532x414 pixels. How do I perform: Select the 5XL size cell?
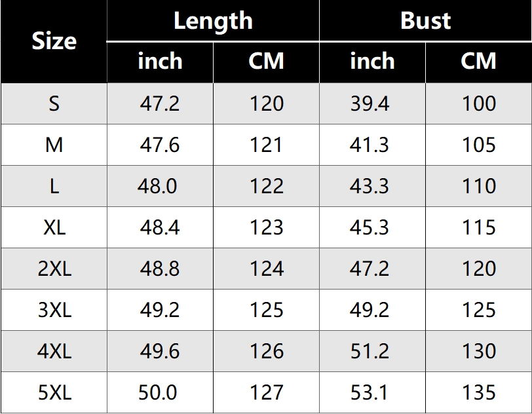[54, 392]
